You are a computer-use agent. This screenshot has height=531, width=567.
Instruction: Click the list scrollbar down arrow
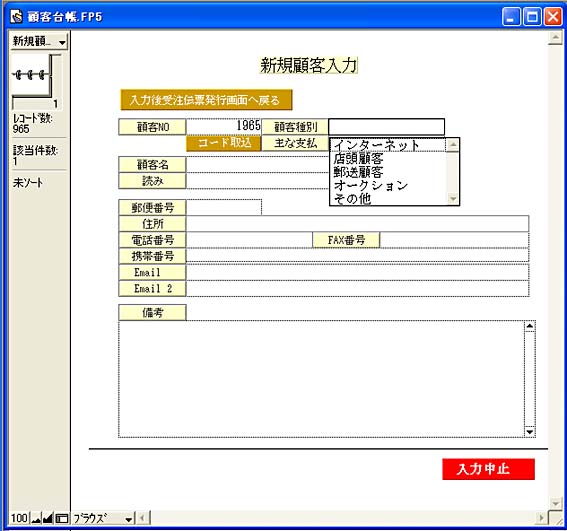(453, 198)
